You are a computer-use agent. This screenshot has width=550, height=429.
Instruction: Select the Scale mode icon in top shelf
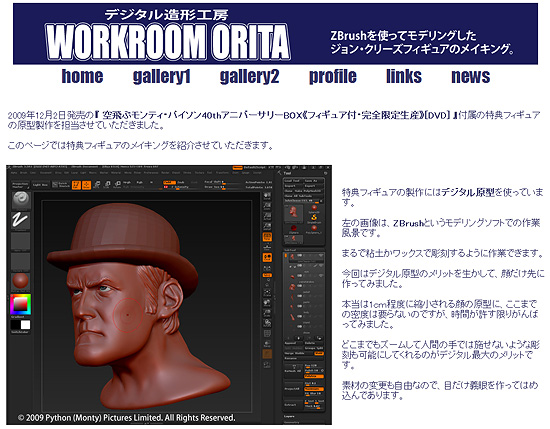pos(107,185)
